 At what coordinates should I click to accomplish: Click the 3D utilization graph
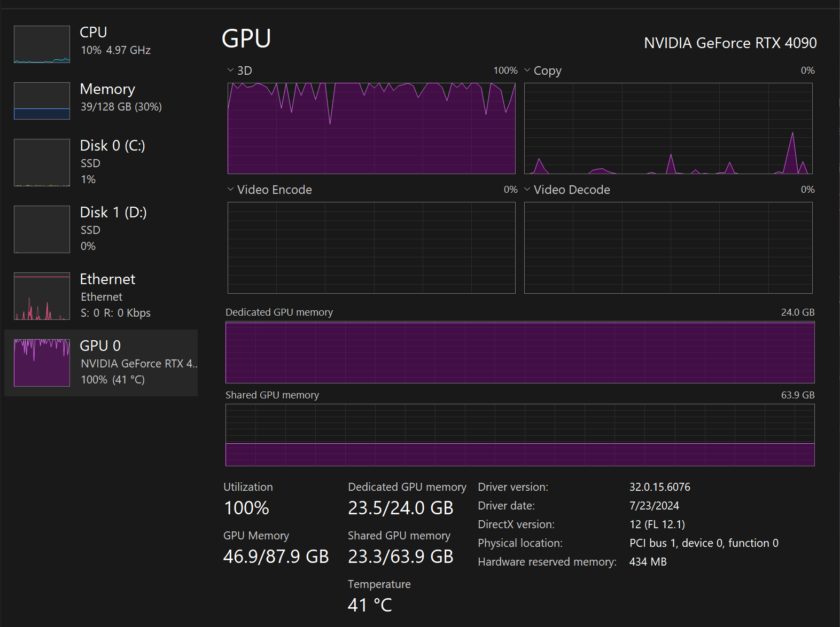(x=371, y=128)
